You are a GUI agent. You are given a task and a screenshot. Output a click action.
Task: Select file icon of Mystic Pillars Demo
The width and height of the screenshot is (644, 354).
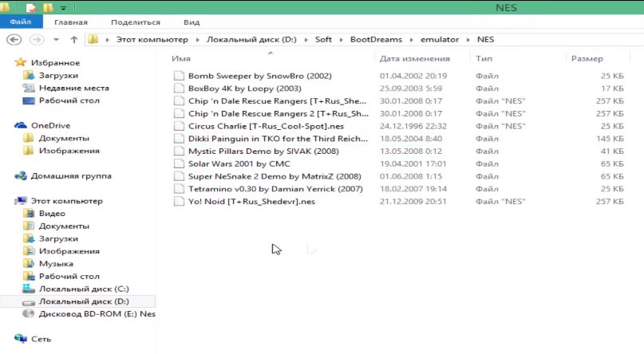click(x=179, y=151)
